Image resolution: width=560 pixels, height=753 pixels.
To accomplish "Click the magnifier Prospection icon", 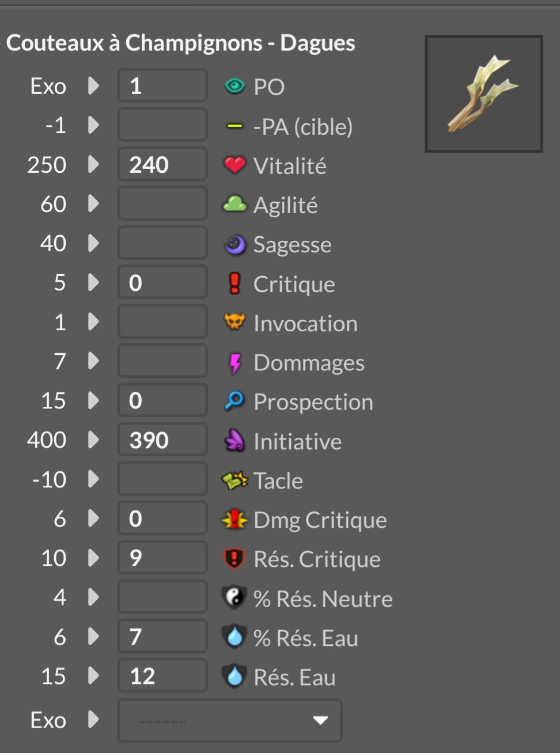I will (234, 400).
